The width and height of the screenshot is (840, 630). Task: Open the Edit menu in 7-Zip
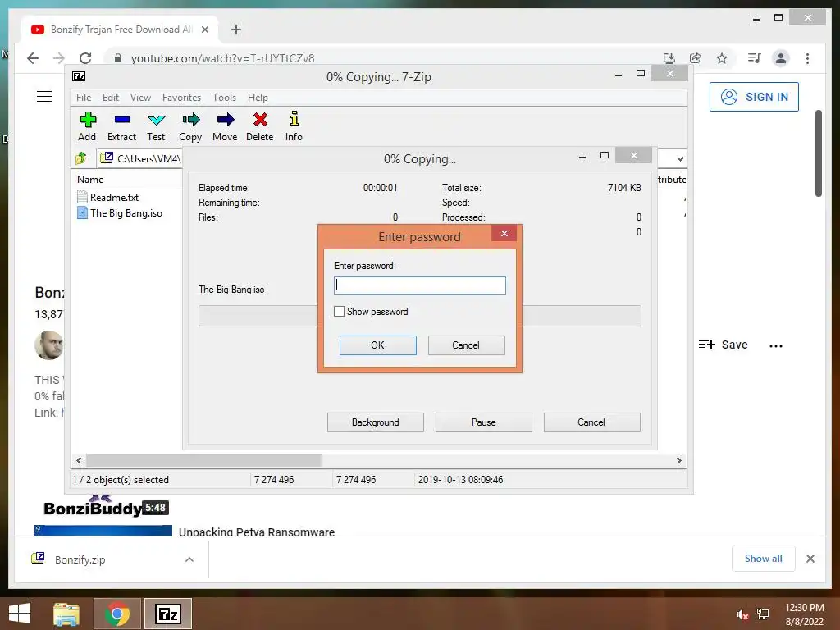tap(111, 98)
